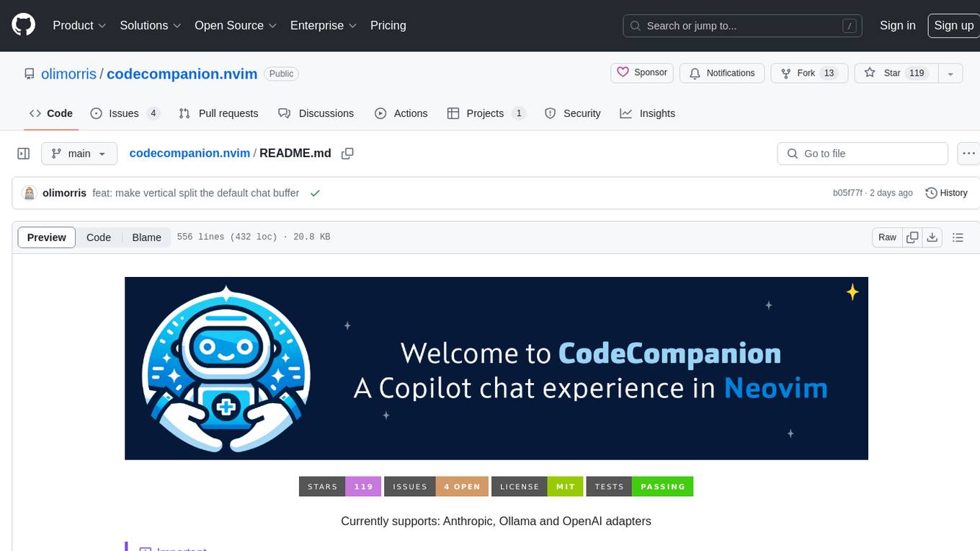The width and height of the screenshot is (980, 551).
Task: Click the License MIT badge
Action: click(538, 487)
